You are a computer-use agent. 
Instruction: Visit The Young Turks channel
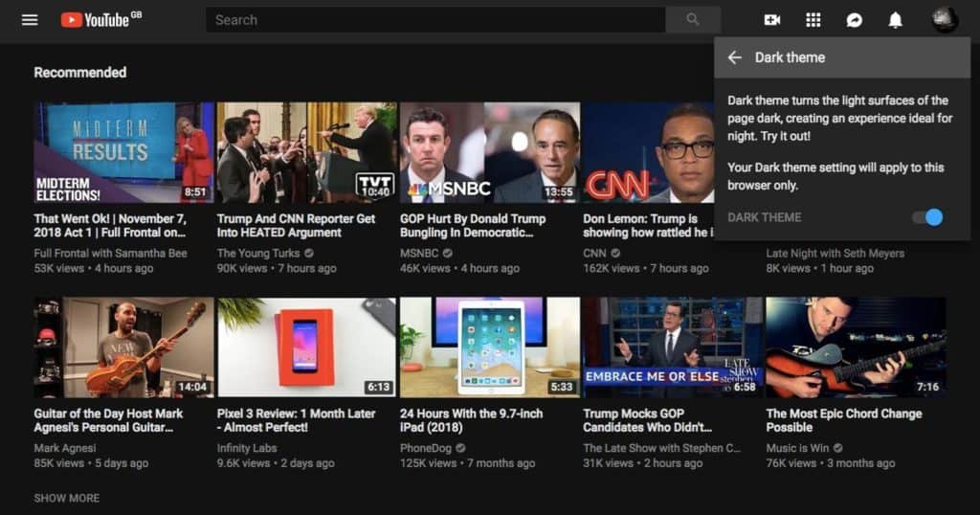coord(258,253)
